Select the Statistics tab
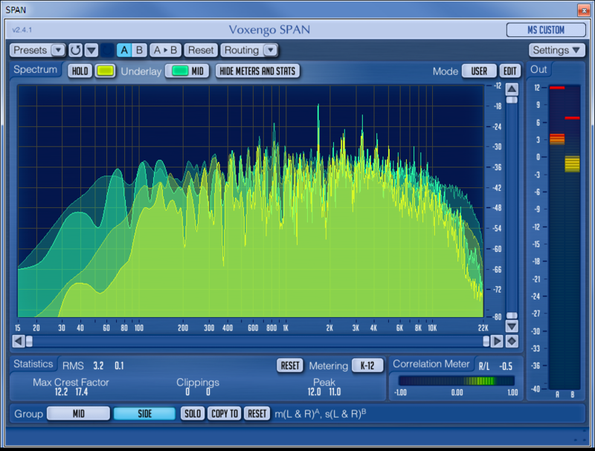 click(x=33, y=364)
